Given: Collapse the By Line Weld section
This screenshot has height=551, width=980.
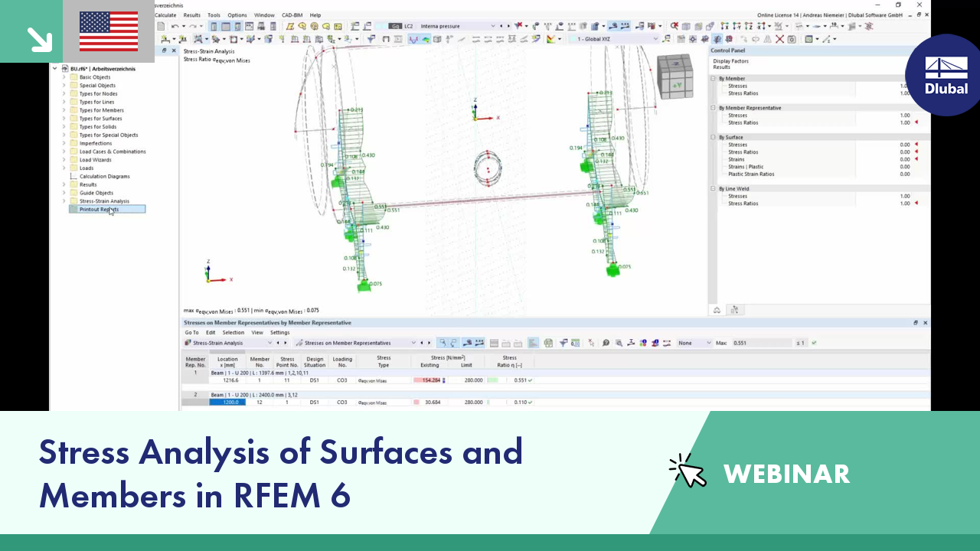Looking at the screenshot, I should (714, 189).
